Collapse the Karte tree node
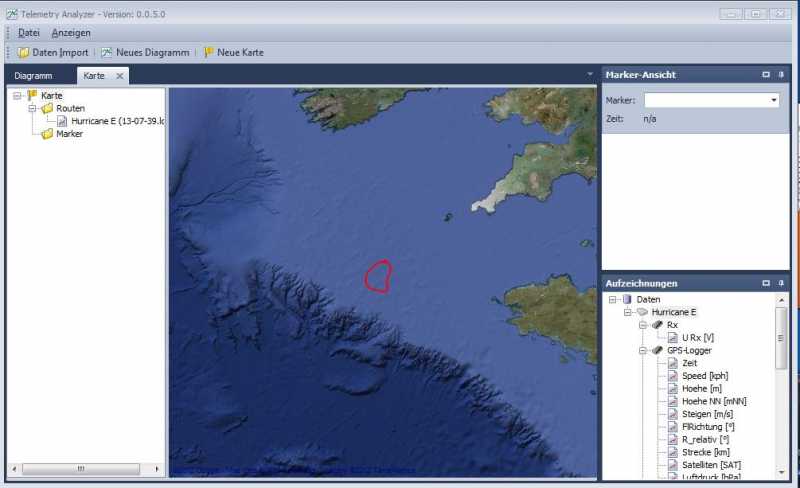Image resolution: width=800 pixels, height=488 pixels. click(x=17, y=95)
